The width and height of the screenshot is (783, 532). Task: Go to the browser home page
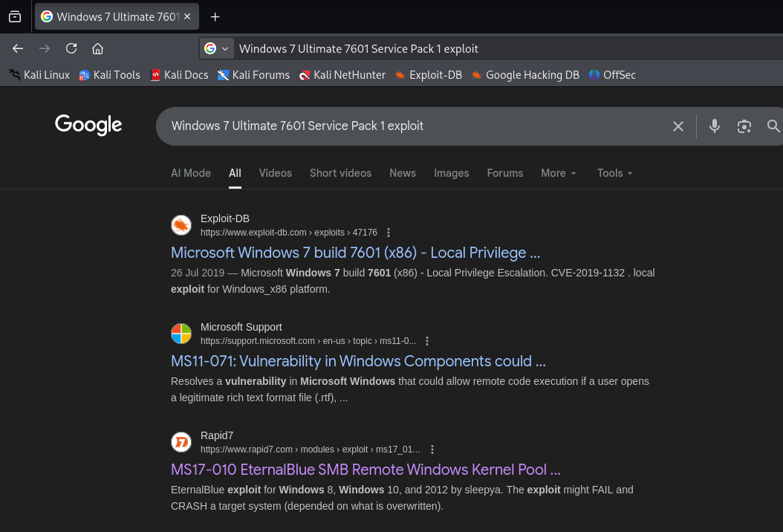click(98, 48)
